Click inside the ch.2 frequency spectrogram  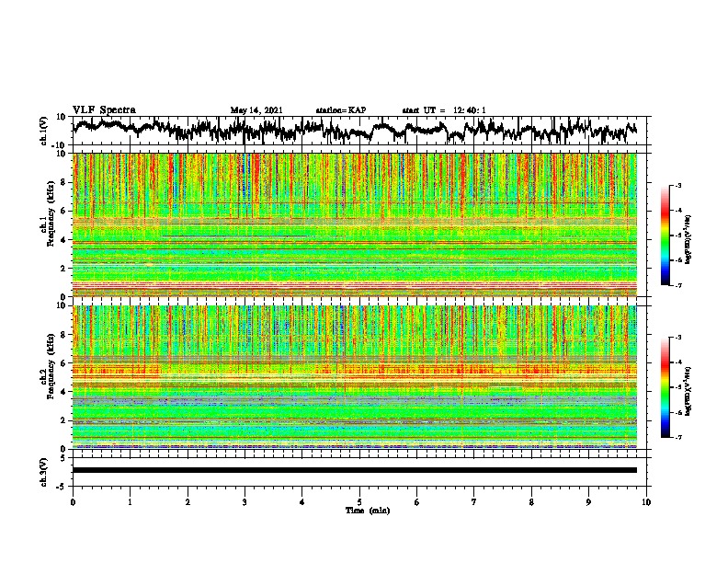pyautogui.click(x=355, y=377)
